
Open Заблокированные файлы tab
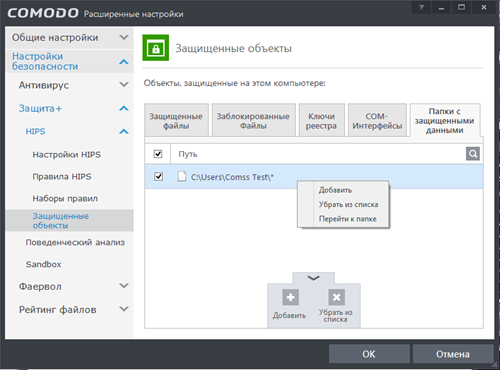[253, 121]
